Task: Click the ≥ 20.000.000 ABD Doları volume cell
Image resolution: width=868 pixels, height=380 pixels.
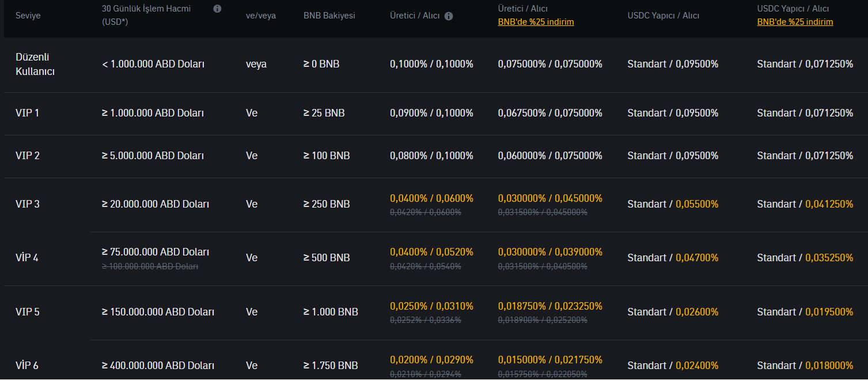Action: (x=156, y=204)
